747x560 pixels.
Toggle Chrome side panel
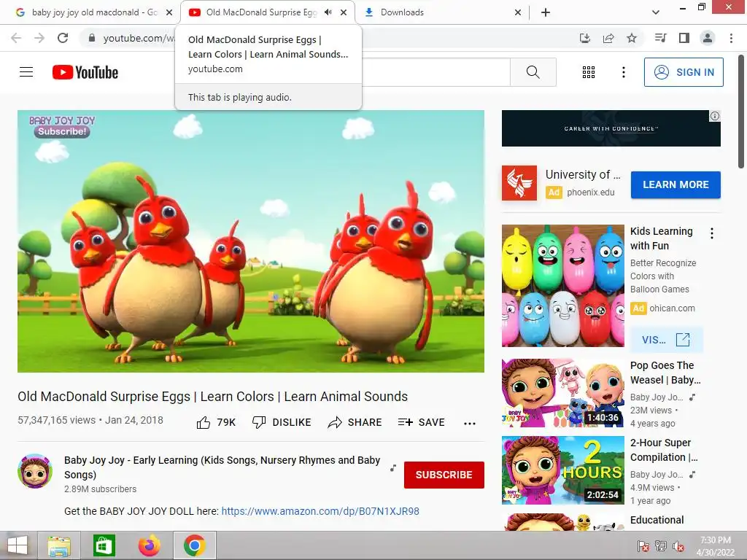[684, 38]
